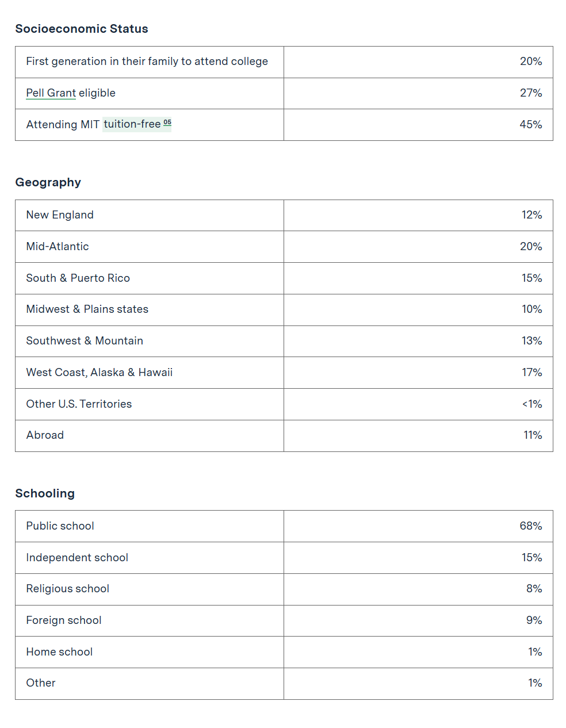566x728 pixels.
Task: Select the Abroad row label
Action: click(45, 435)
